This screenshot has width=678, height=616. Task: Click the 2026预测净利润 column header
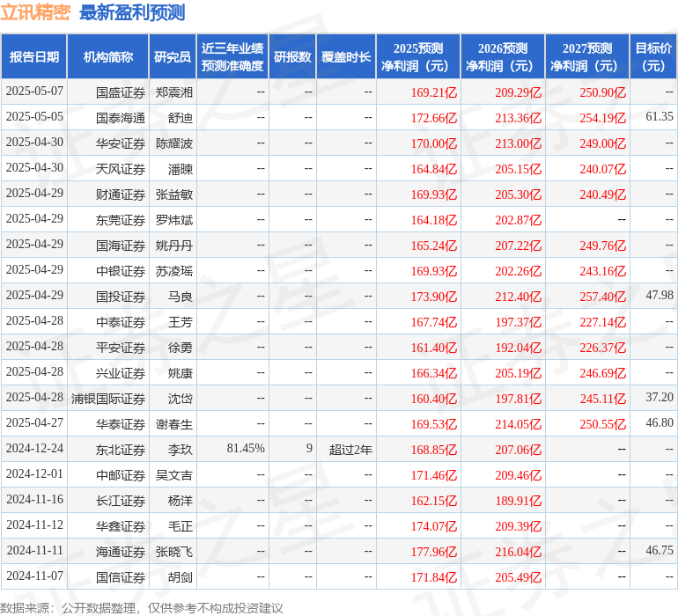[x=503, y=56]
